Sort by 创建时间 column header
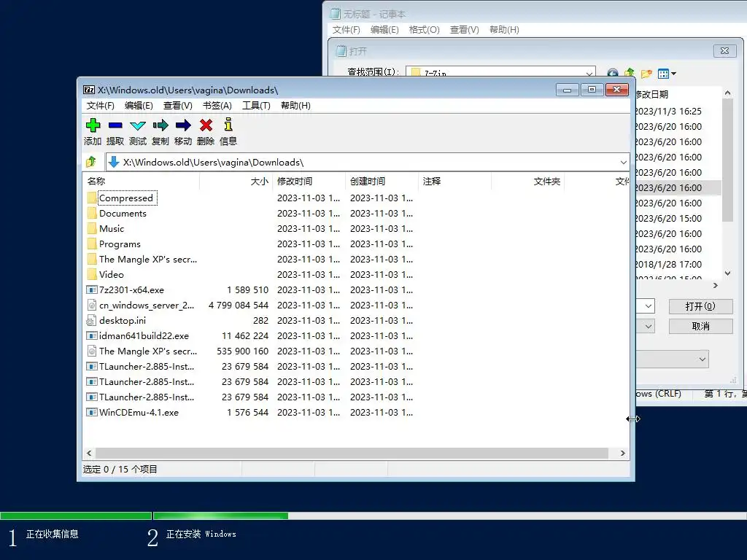747x560 pixels. (x=382, y=181)
